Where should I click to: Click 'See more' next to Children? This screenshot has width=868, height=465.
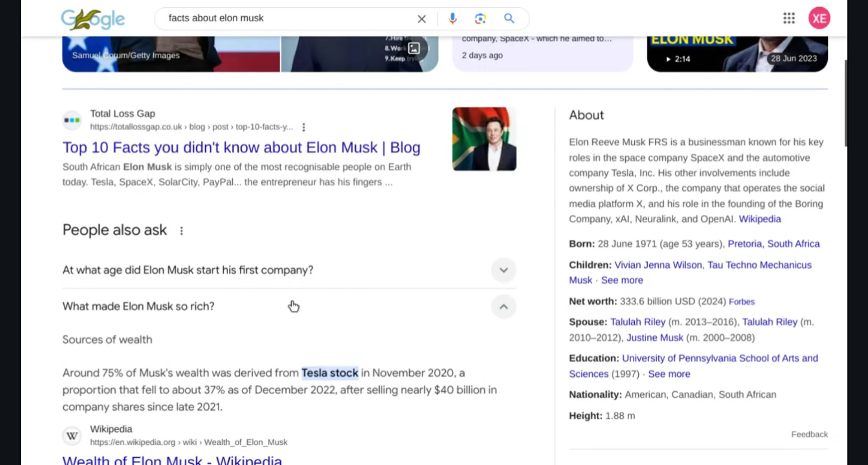(x=622, y=280)
